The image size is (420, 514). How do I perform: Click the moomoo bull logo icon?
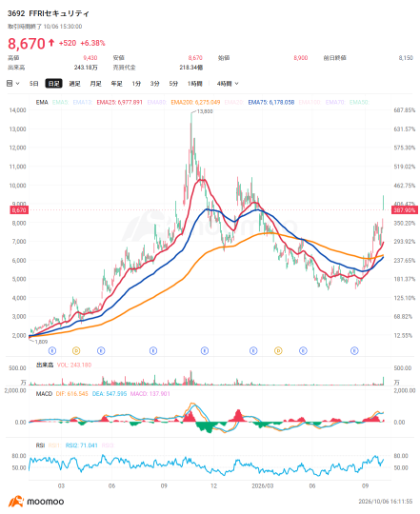coord(16,502)
